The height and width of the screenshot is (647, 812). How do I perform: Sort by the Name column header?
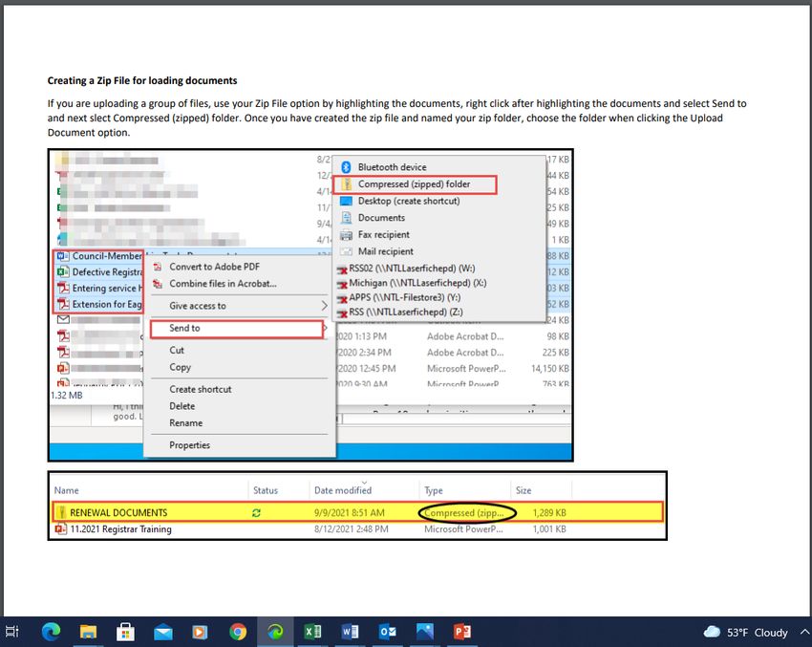66,490
